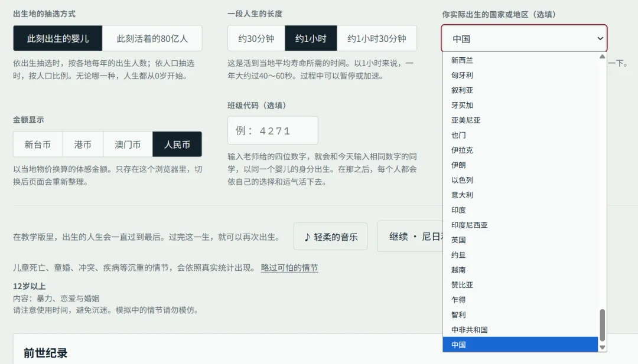Image resolution: width=638 pixels, height=364 pixels.
Task: Pick 智利 from the country list
Action: tap(520, 315)
